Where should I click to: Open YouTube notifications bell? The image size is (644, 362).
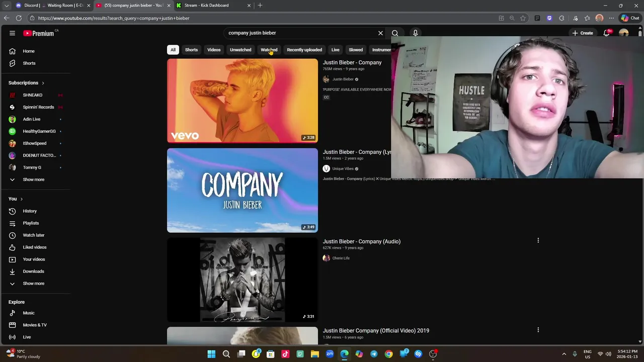click(607, 33)
